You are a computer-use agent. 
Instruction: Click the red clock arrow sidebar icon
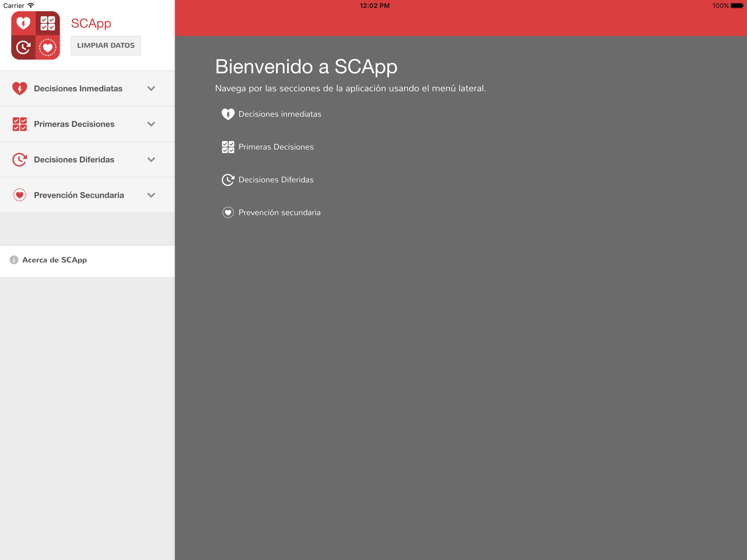[x=20, y=159]
